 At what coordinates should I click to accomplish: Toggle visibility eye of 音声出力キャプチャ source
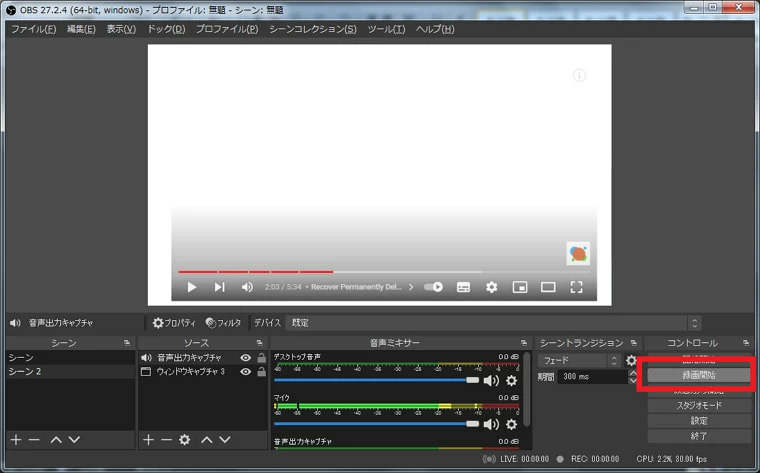245,357
